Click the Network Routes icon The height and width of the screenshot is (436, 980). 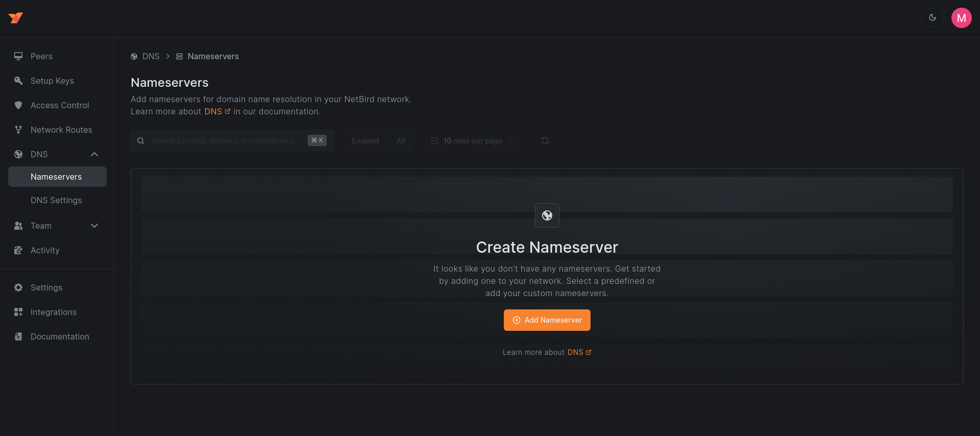[18, 130]
